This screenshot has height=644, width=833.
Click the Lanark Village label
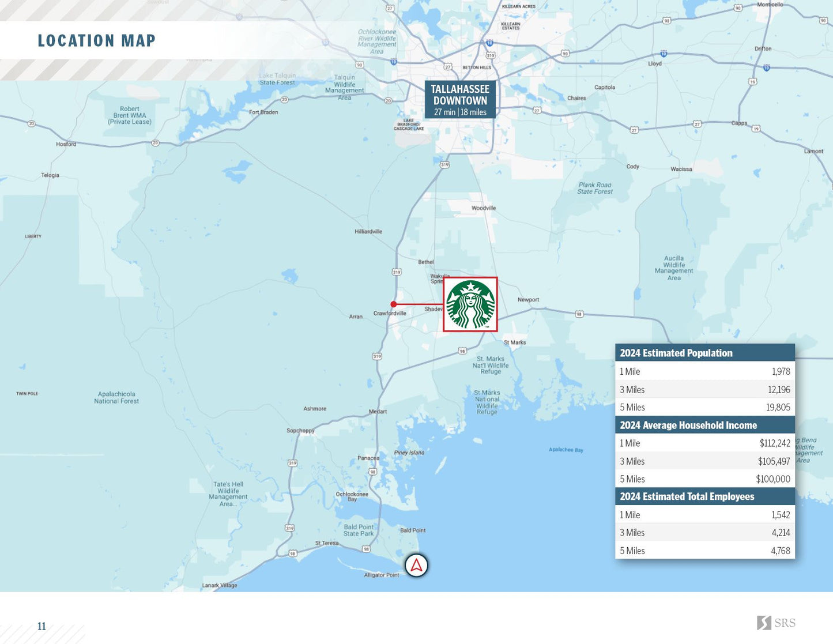point(220,586)
